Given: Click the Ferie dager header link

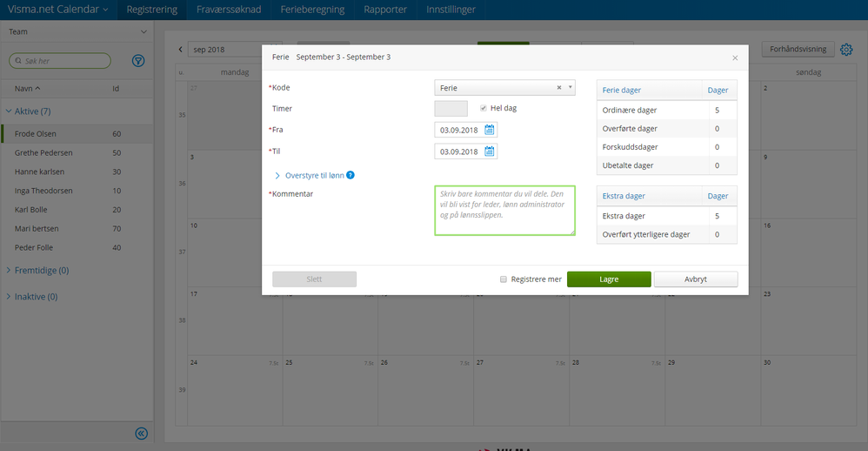Looking at the screenshot, I should [x=622, y=91].
